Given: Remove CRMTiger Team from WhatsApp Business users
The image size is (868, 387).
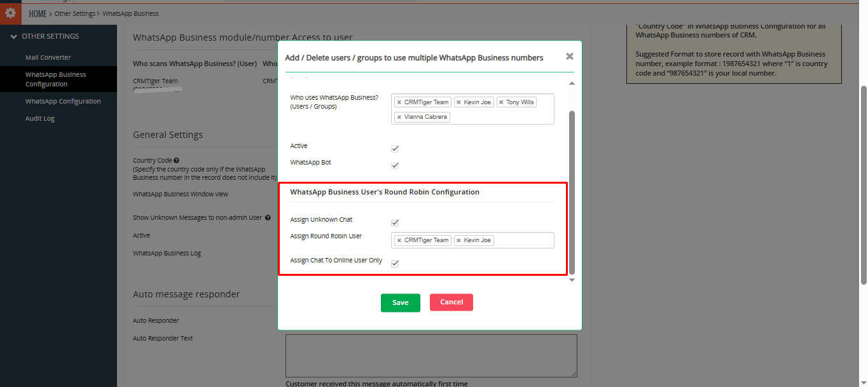Looking at the screenshot, I should point(399,102).
